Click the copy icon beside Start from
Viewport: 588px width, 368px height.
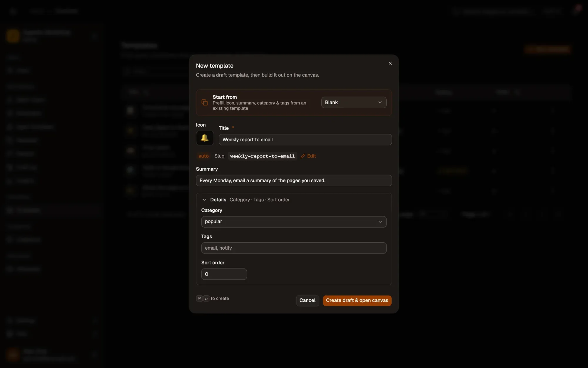coord(205,102)
